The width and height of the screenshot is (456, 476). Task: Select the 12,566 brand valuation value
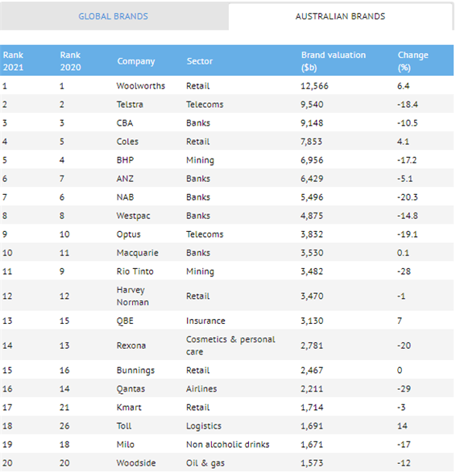pyautogui.click(x=314, y=86)
